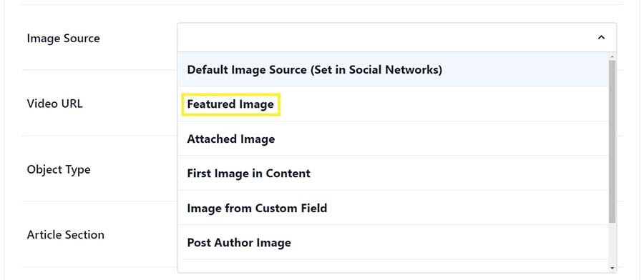Click the Article Section label
The width and height of the screenshot is (644, 280).
click(x=65, y=235)
